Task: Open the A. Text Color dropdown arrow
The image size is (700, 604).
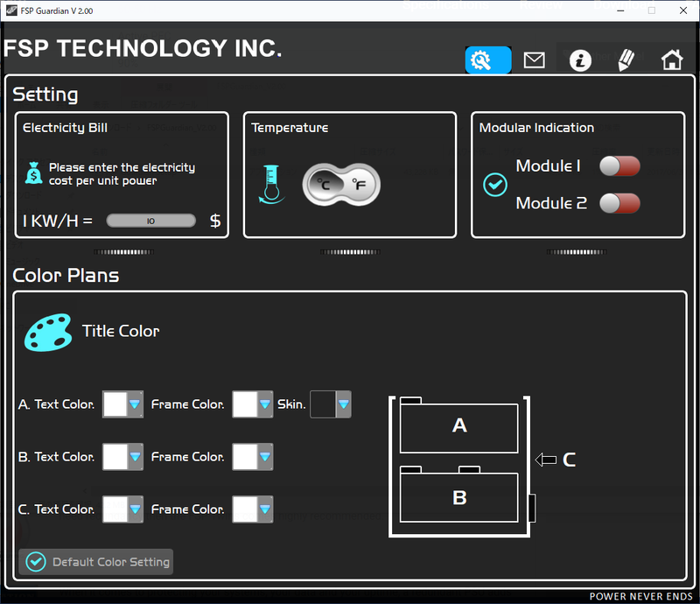Action: (x=135, y=404)
